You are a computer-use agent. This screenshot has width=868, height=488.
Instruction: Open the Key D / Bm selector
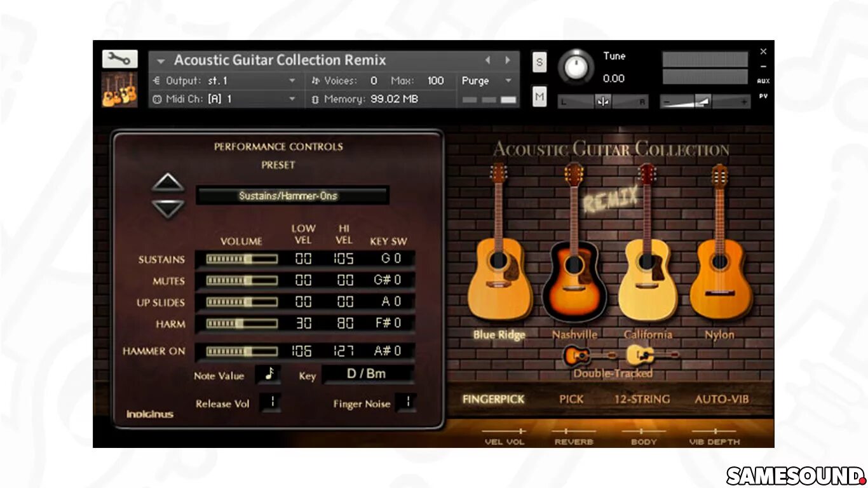pos(368,374)
